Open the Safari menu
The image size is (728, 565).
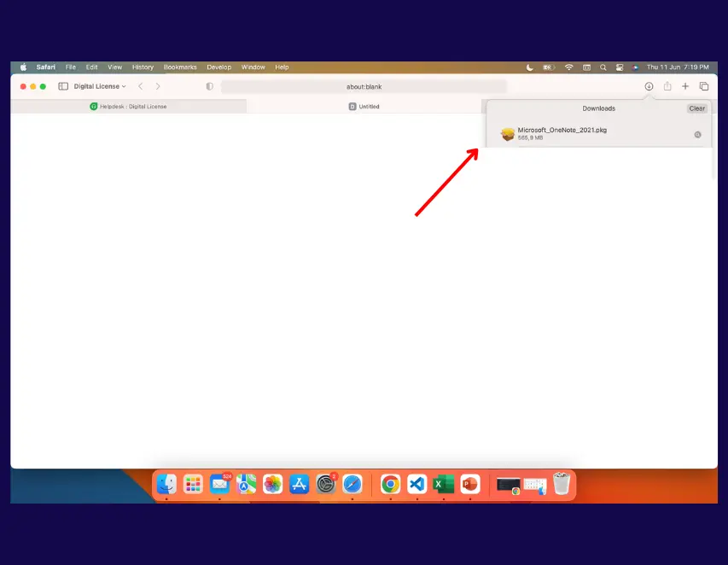(45, 67)
